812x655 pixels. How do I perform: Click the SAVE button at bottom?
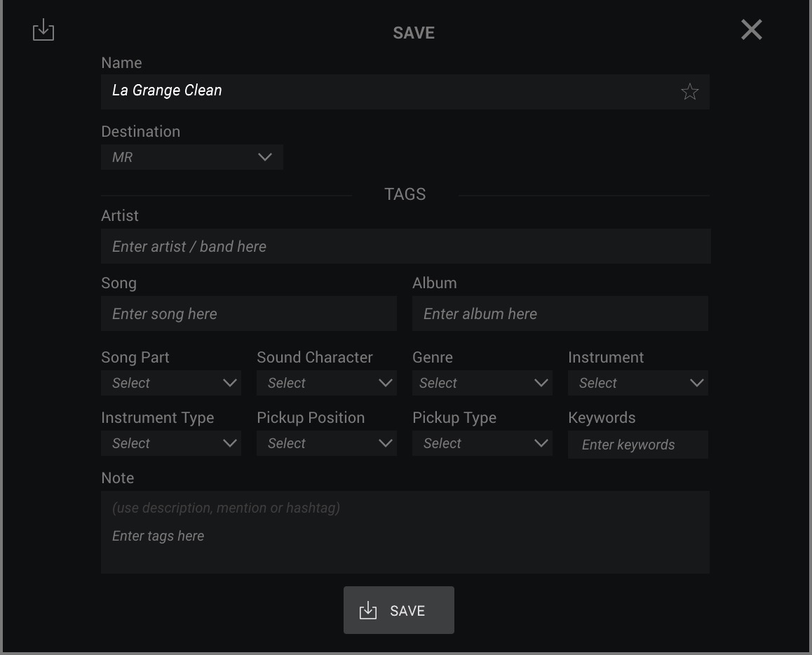click(x=399, y=610)
